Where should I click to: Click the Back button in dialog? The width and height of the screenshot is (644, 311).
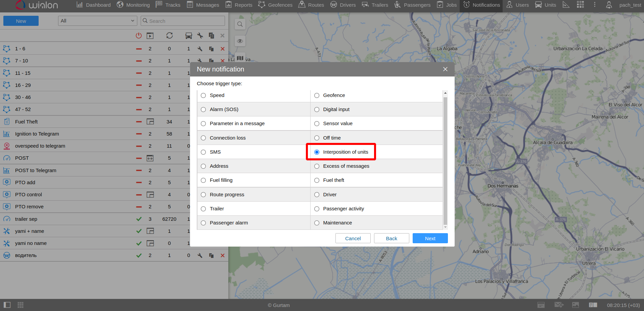[x=392, y=239]
